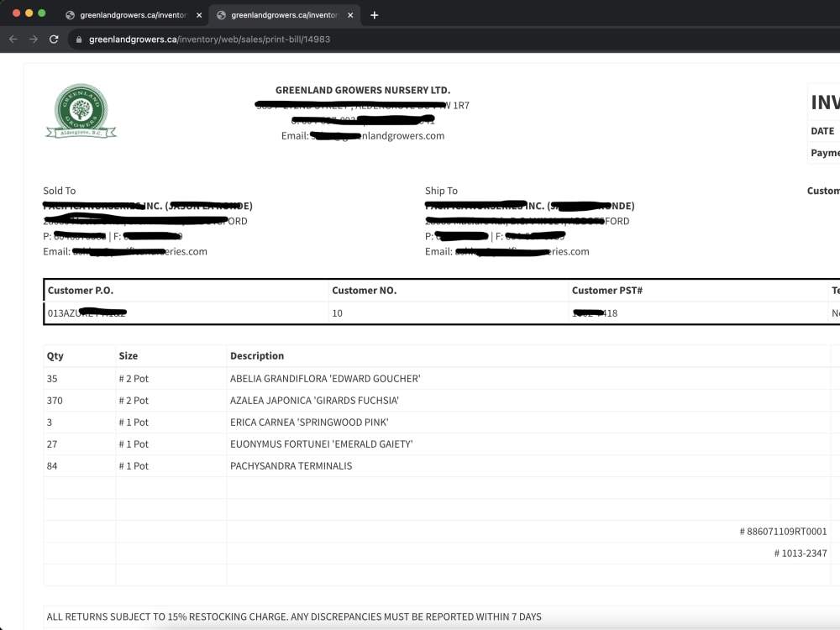Click # 2 Pot size in Abelia row
840x630 pixels.
[134, 379]
